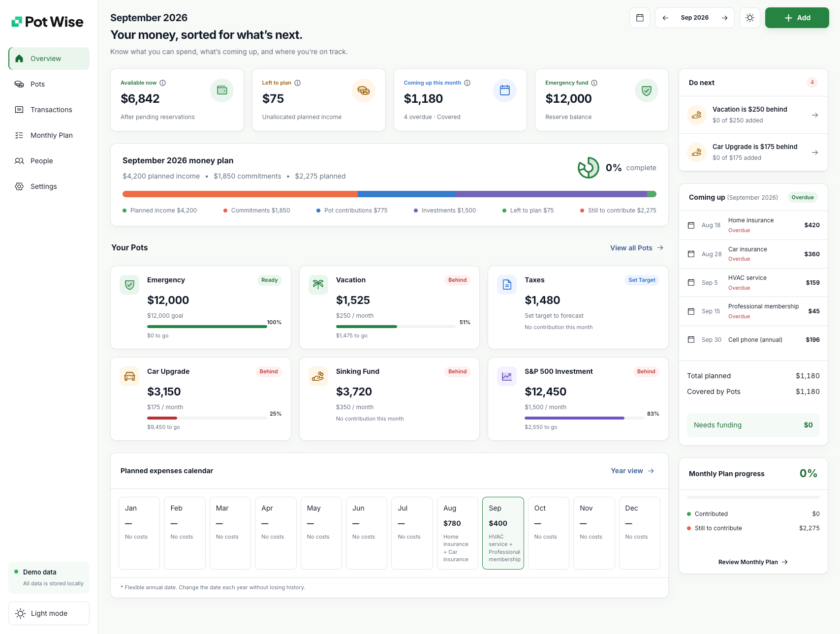Image resolution: width=840 pixels, height=634 pixels.
Task: Click the wallet icon on Available now card
Action: [222, 91]
